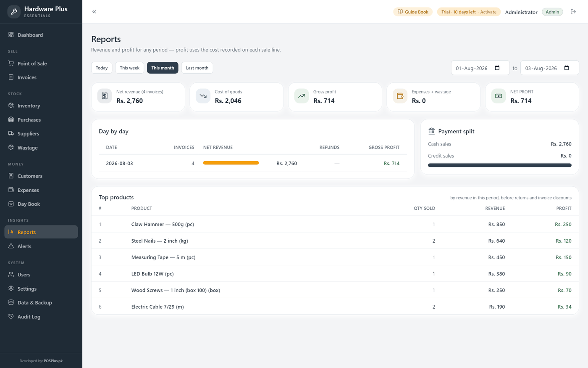Open calendar picker on start date field
Viewport: 588px width, 368px height.
[497, 68]
